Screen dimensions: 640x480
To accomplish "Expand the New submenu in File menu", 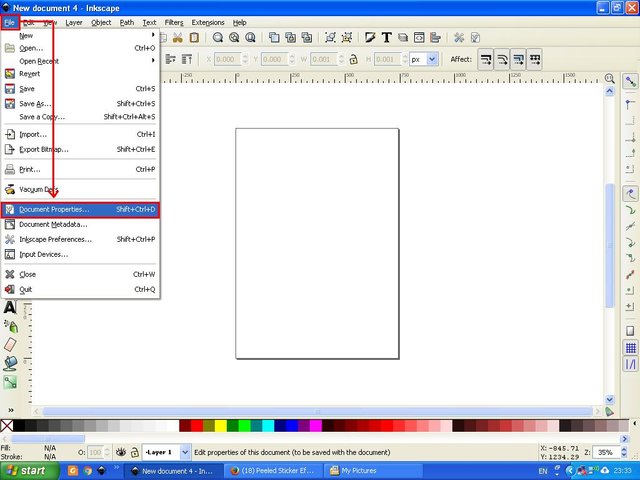I will click(x=80, y=36).
